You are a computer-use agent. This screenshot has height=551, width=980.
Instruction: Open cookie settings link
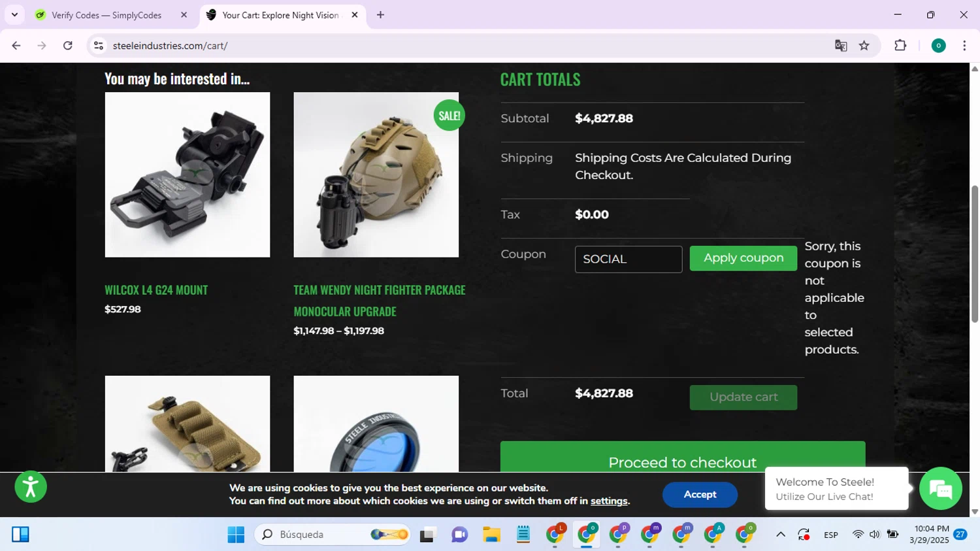point(609,501)
